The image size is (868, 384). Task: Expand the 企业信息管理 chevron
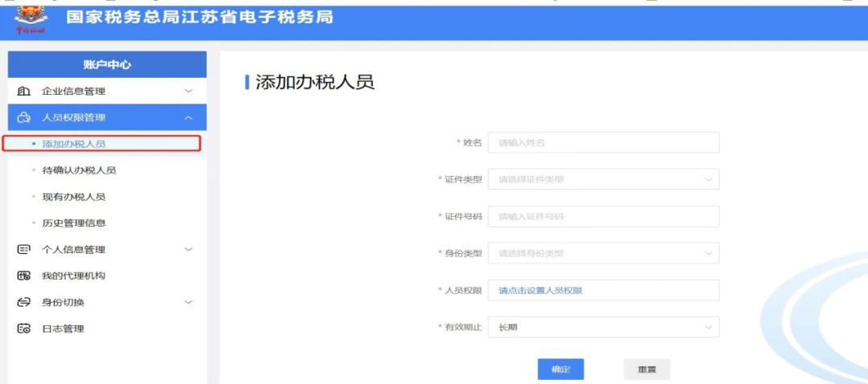[188, 92]
